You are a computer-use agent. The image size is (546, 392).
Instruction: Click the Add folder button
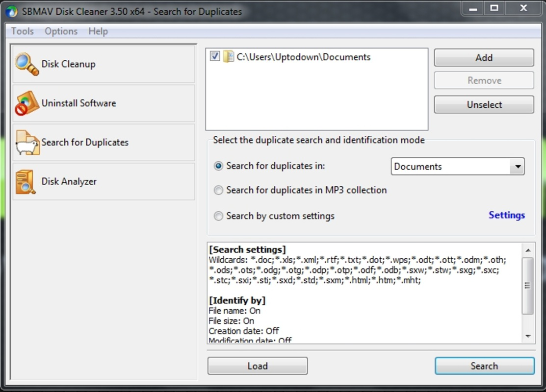coord(484,57)
